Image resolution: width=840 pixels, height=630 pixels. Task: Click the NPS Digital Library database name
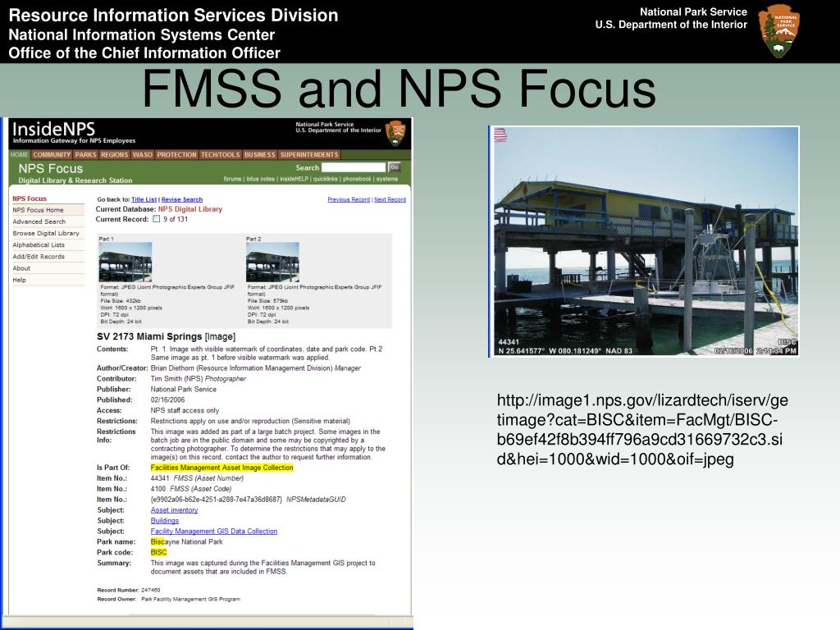[x=190, y=209]
